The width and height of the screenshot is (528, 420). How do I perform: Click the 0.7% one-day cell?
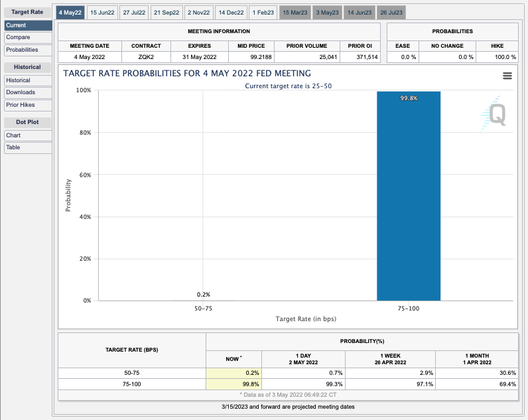(x=303, y=373)
